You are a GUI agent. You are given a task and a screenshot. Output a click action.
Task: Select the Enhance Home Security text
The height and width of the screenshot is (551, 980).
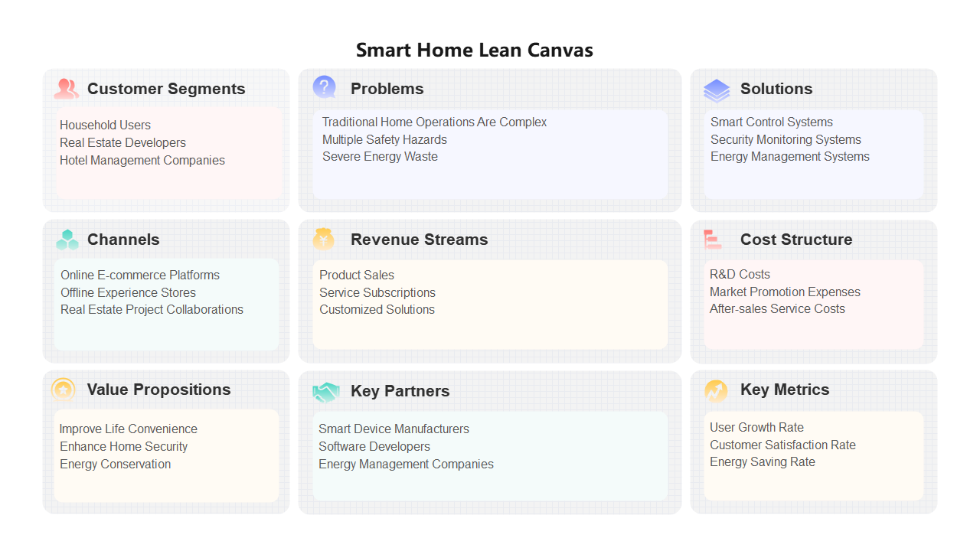point(123,446)
